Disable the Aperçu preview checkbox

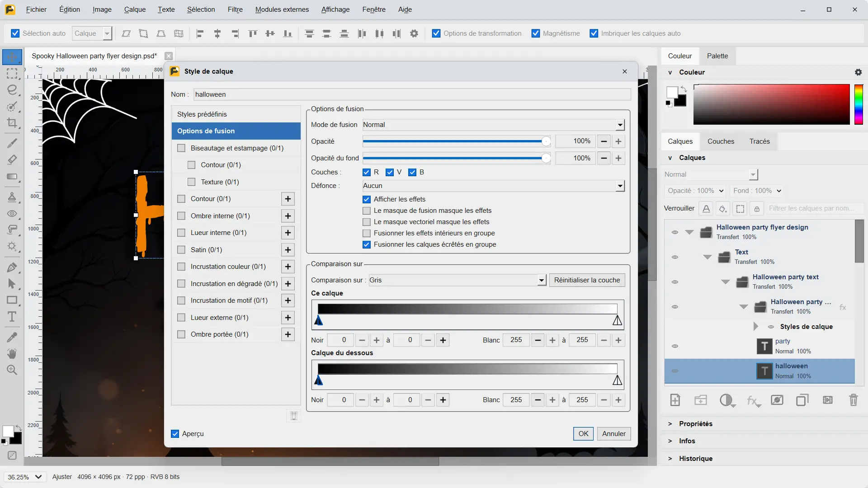pyautogui.click(x=175, y=434)
